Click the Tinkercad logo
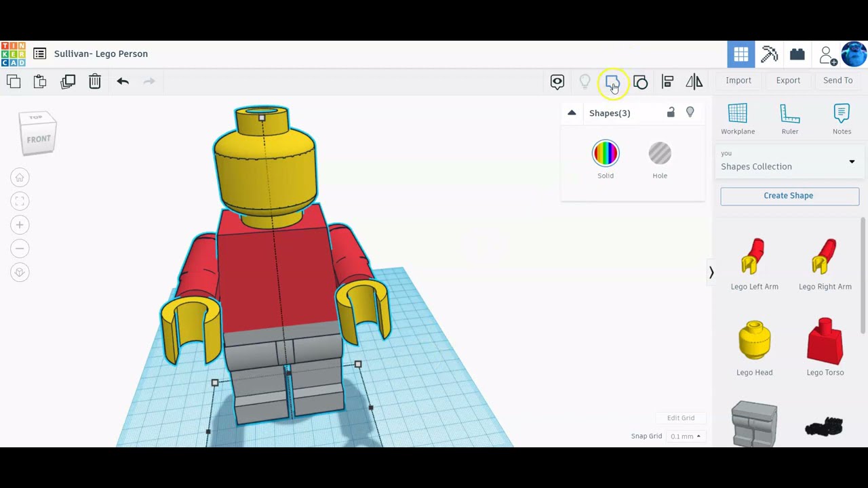The image size is (868, 488). tap(13, 54)
